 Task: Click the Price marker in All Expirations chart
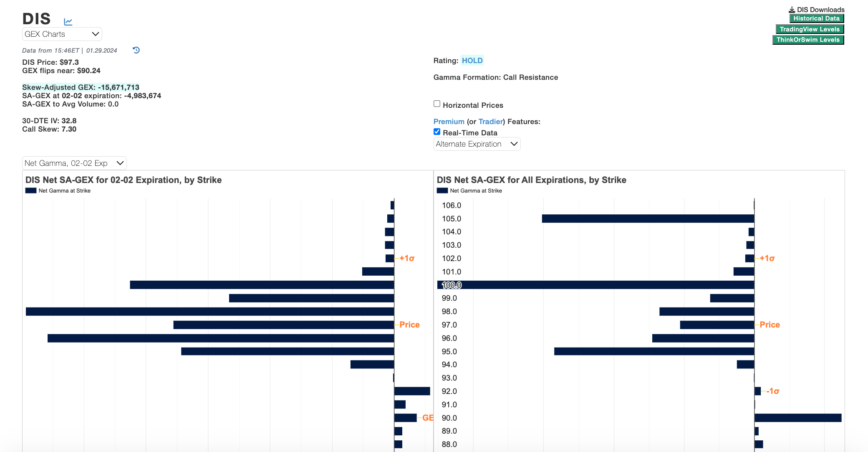point(770,325)
